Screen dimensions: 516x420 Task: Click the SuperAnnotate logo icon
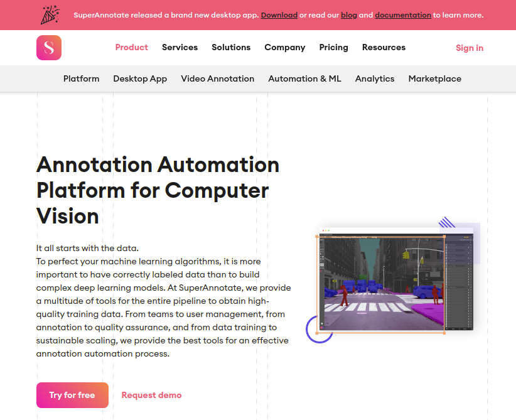pyautogui.click(x=49, y=48)
